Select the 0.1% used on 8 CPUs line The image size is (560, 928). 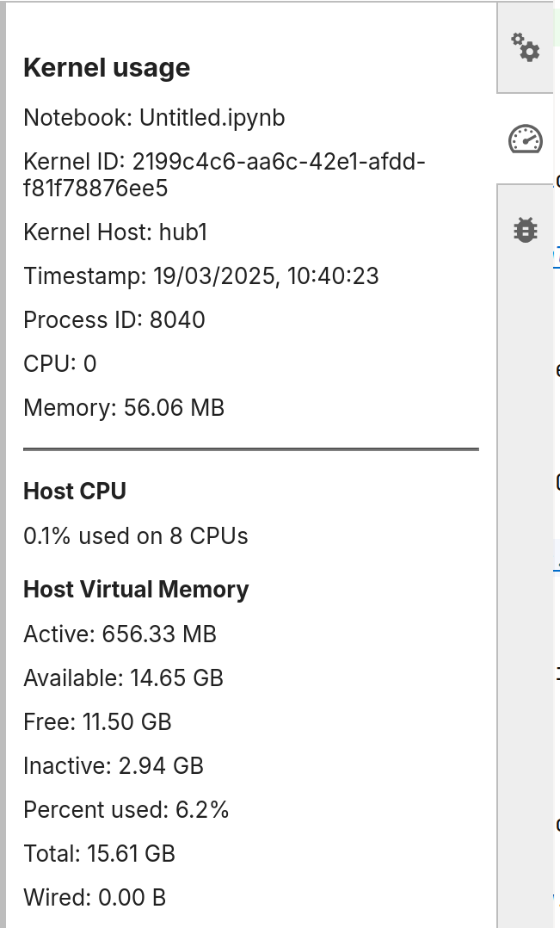tap(135, 536)
